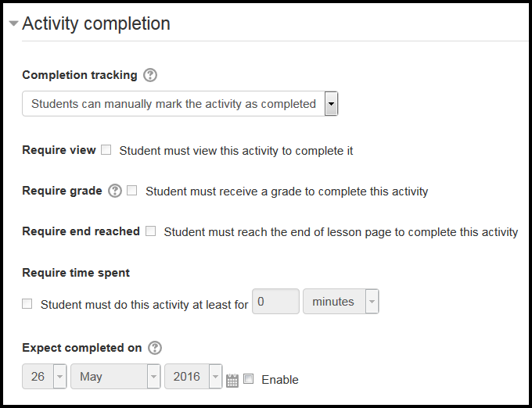Click the Activity completion heading
Screen dimensions: 532x408
pyautogui.click(x=96, y=23)
